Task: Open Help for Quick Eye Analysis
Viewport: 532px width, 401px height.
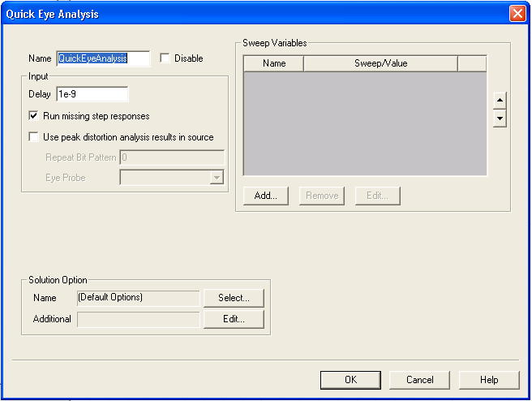Action: click(489, 380)
